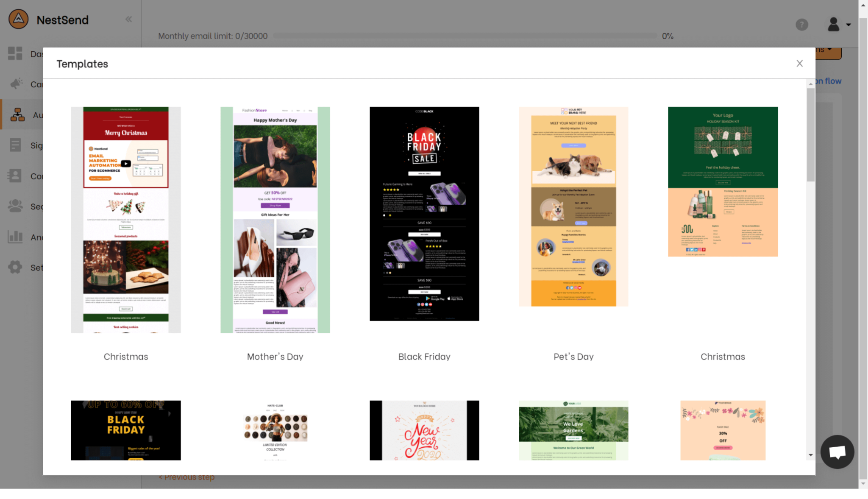Select the Mother's Day template
This screenshot has height=499, width=868.
[275, 220]
